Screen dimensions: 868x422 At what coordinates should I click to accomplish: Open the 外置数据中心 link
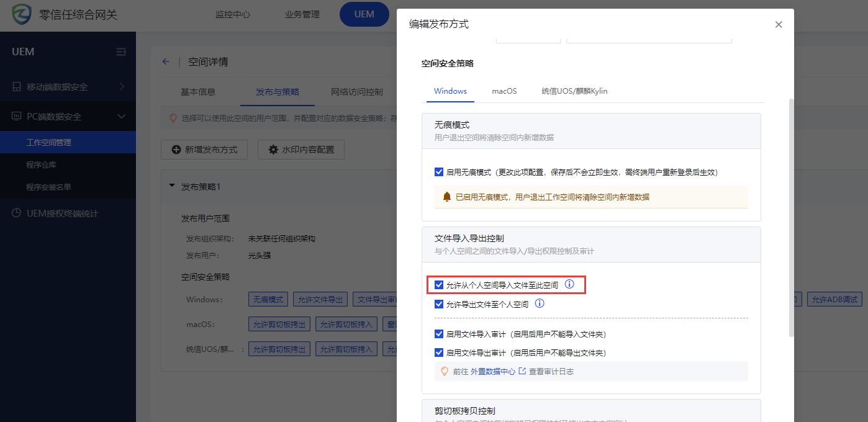492,371
